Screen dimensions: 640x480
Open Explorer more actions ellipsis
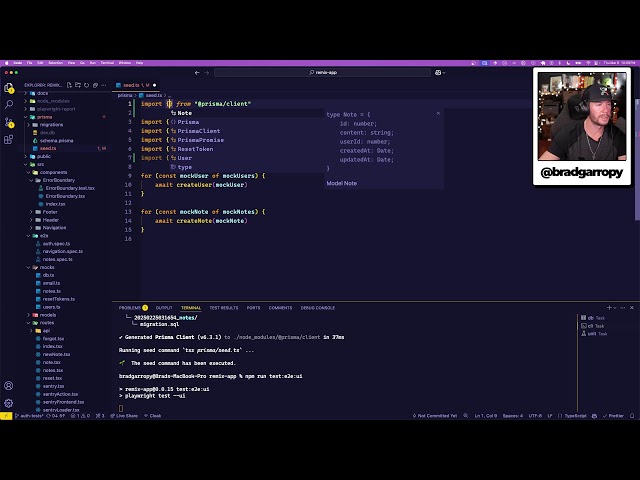coord(104,85)
